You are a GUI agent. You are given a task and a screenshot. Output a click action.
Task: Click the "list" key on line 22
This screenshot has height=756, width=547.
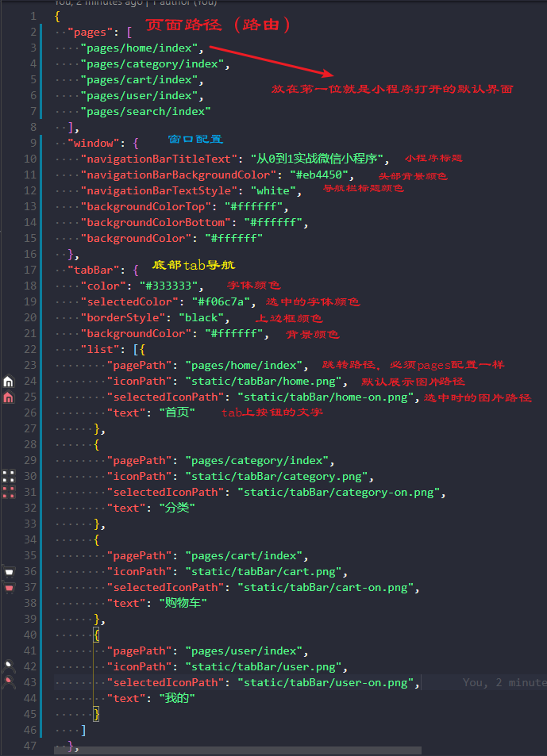point(100,349)
